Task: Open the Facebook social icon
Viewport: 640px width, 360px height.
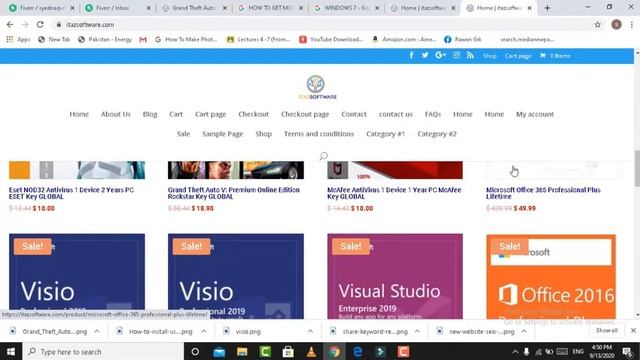Action: pyautogui.click(x=411, y=55)
